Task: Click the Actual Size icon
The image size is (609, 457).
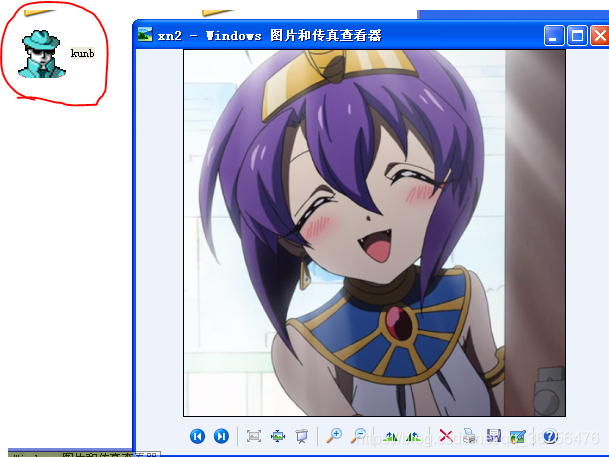Action: click(278, 436)
